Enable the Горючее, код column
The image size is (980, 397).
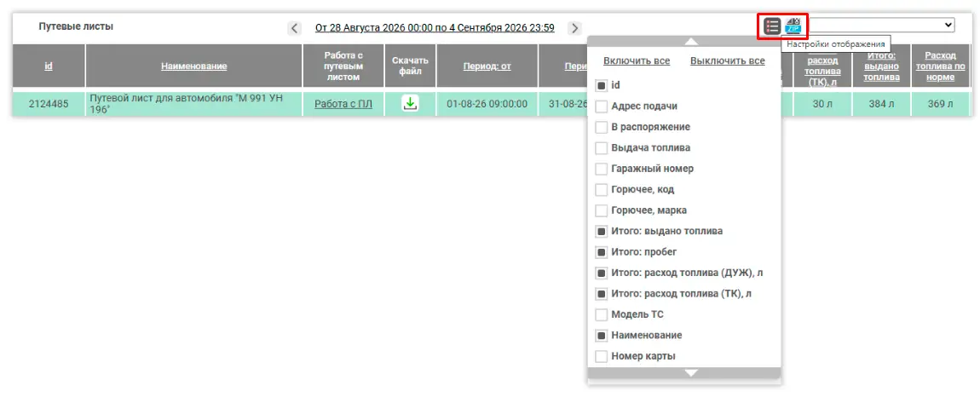click(x=602, y=189)
